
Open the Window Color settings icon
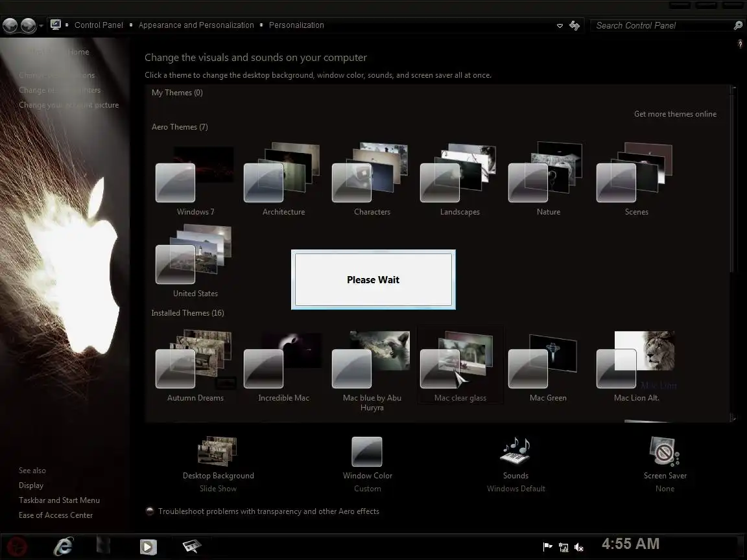367,451
